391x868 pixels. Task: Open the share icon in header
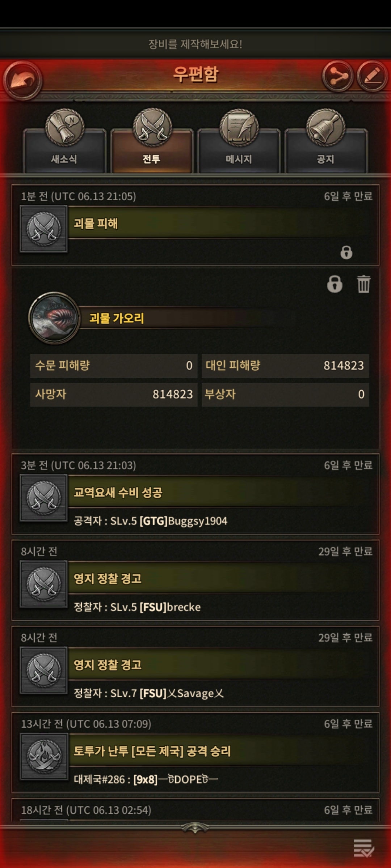(x=337, y=76)
